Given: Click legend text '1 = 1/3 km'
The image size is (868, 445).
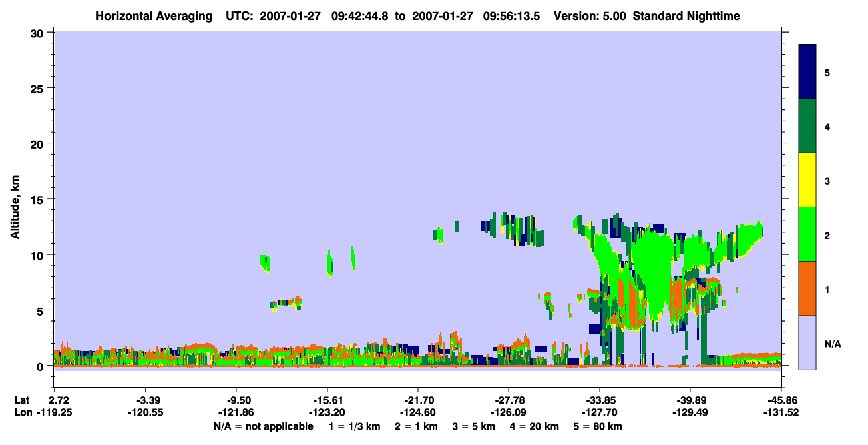Looking at the screenshot, I should click(354, 426).
